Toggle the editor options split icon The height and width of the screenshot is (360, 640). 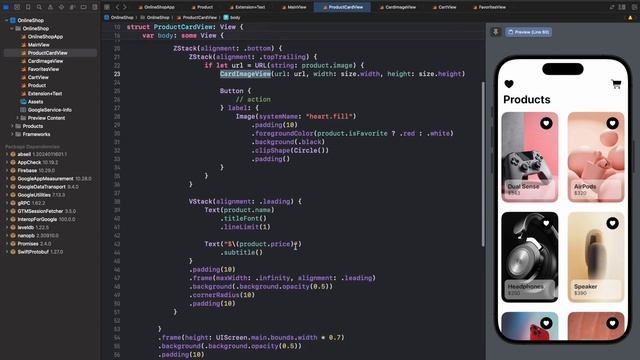(x=611, y=7)
